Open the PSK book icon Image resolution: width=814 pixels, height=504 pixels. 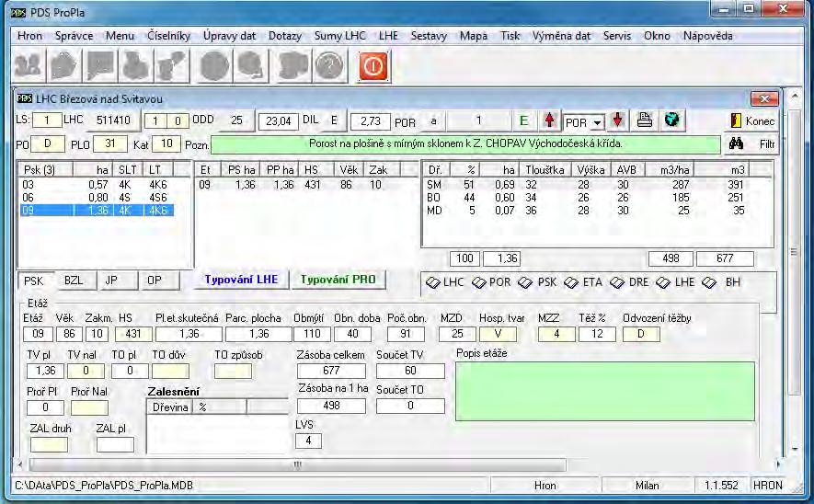[537, 282]
